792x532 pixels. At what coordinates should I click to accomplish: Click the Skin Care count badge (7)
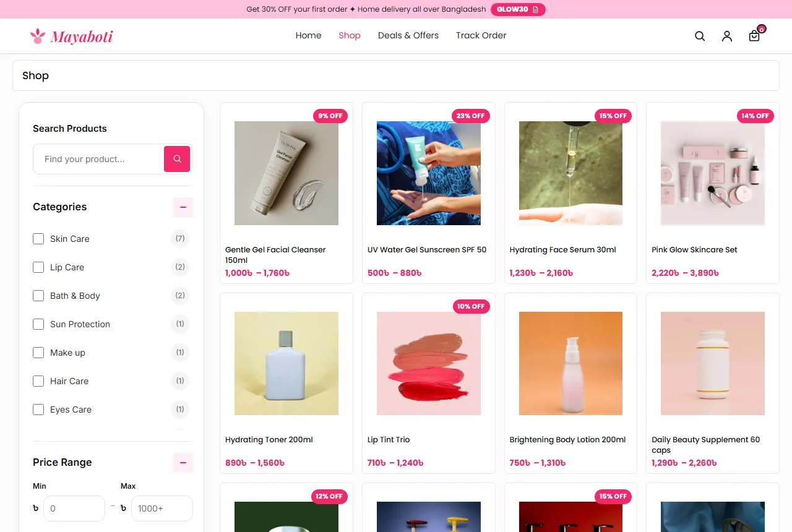[180, 239]
